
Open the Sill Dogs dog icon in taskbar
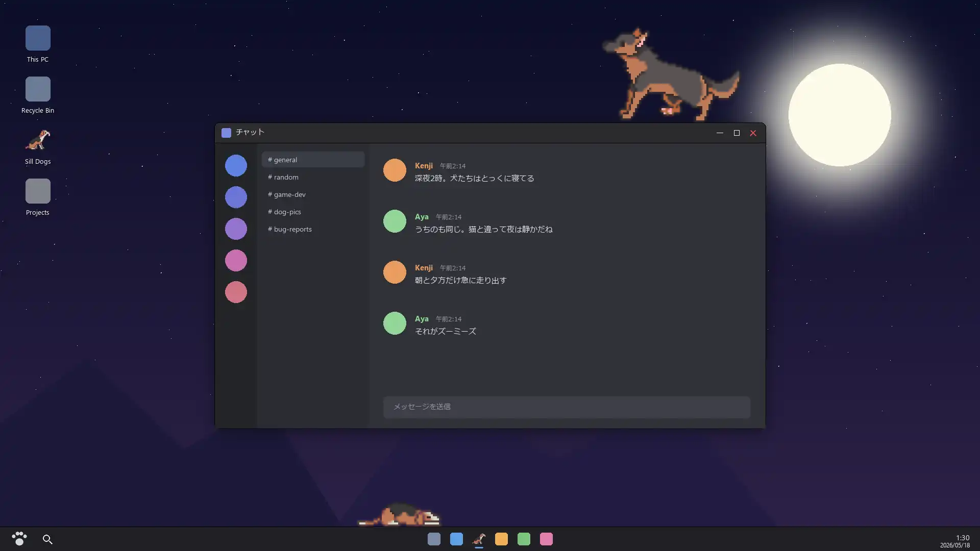[x=479, y=539]
